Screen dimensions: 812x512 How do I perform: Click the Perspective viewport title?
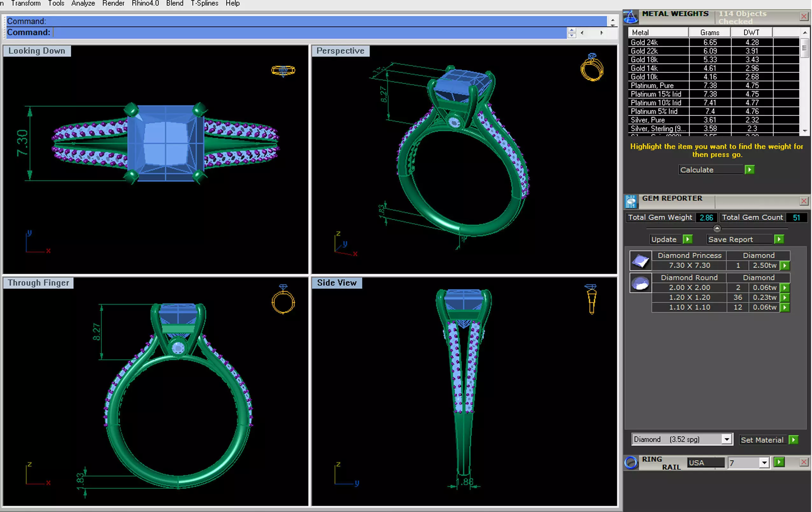click(x=340, y=51)
